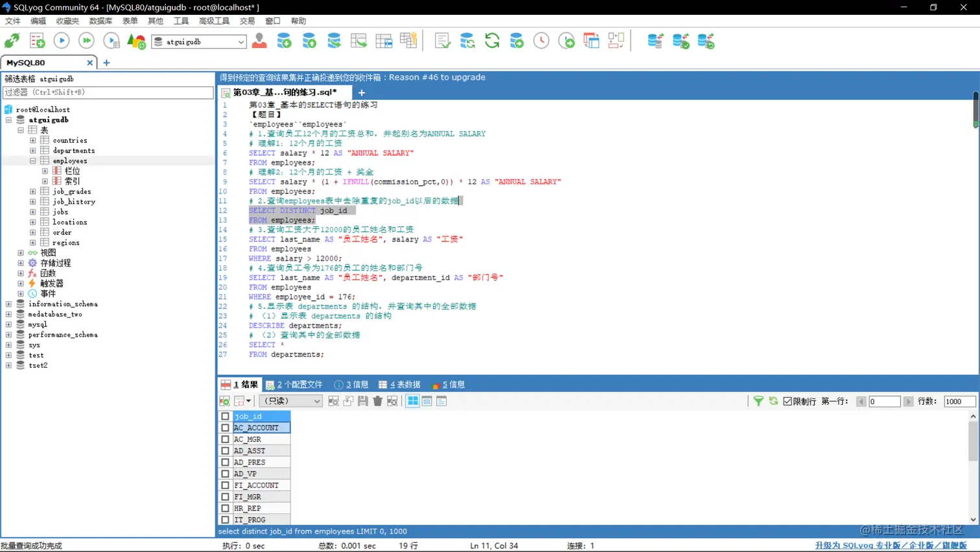Expand the mysql database node

coord(8,324)
